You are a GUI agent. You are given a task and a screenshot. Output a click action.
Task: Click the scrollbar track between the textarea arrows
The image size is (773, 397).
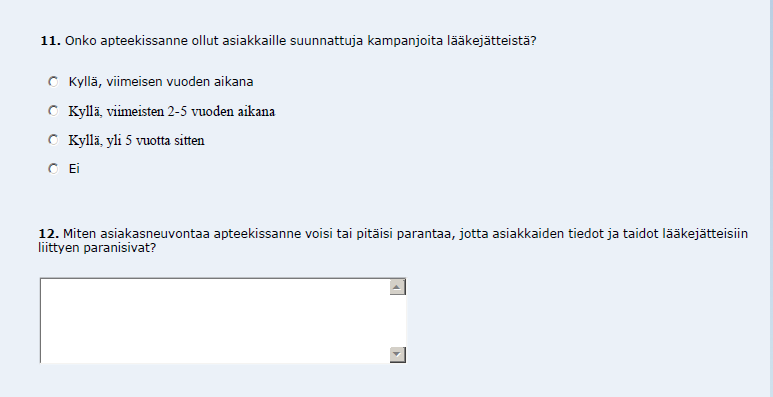[x=397, y=321]
